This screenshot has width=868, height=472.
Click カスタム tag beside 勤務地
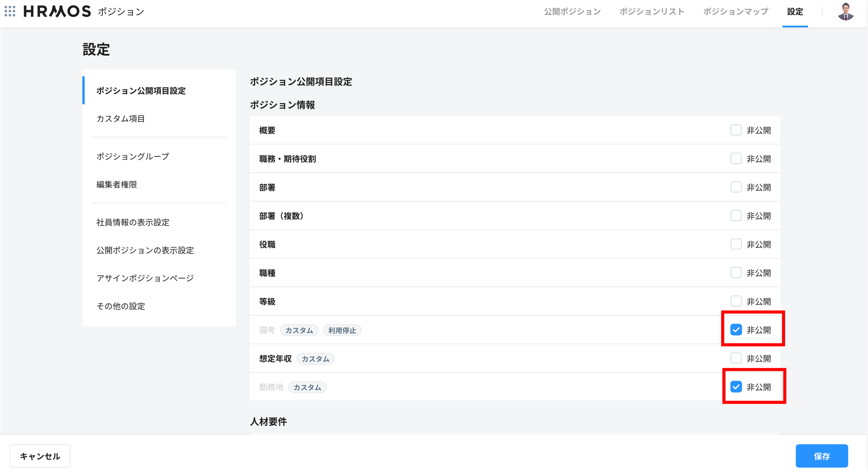point(307,387)
